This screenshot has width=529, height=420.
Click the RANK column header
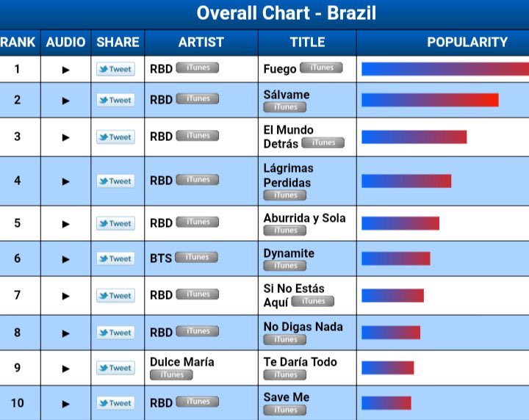[18, 43]
